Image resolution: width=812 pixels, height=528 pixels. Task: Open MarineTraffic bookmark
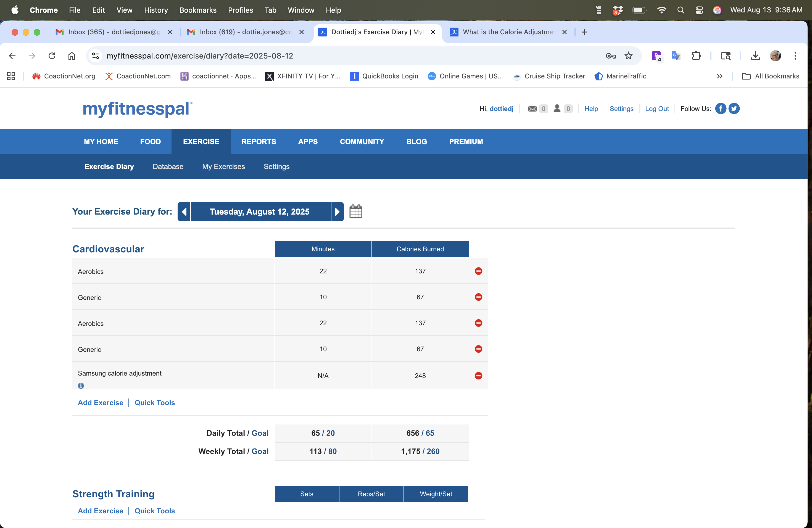[x=620, y=76]
